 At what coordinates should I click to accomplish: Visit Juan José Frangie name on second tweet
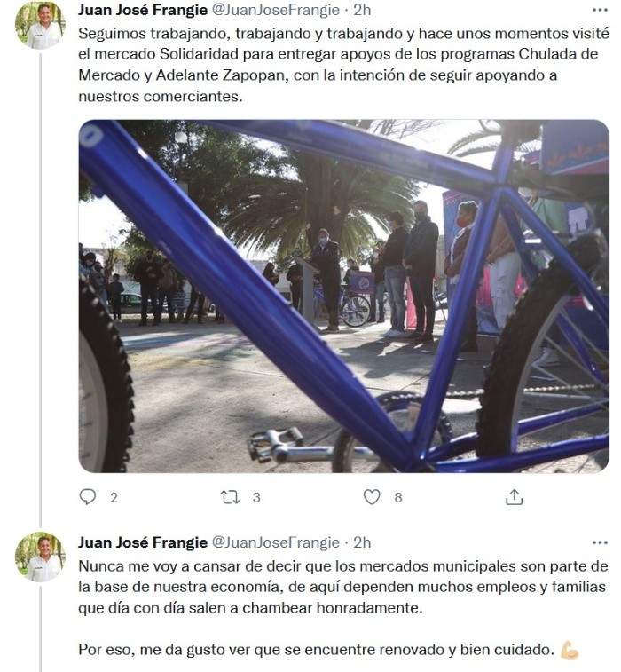pos(143,542)
